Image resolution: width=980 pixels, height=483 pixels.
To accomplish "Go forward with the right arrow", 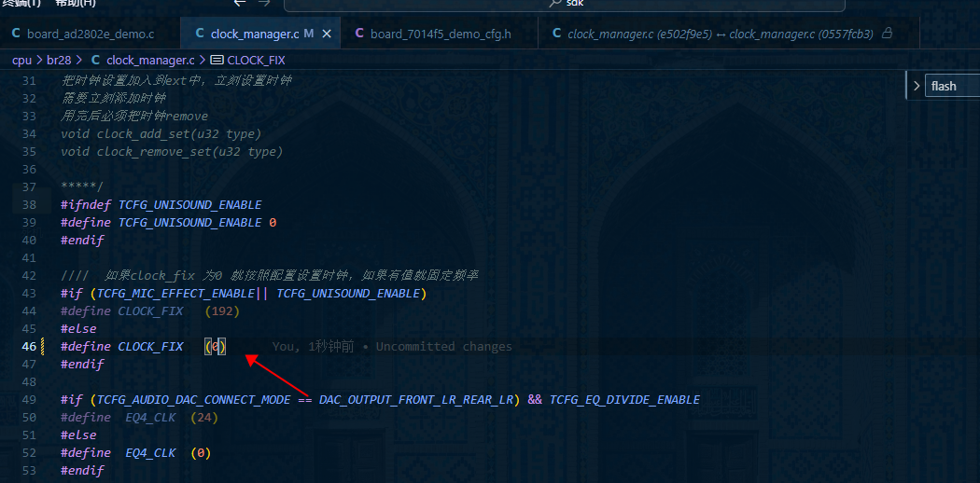I will 264,3.
